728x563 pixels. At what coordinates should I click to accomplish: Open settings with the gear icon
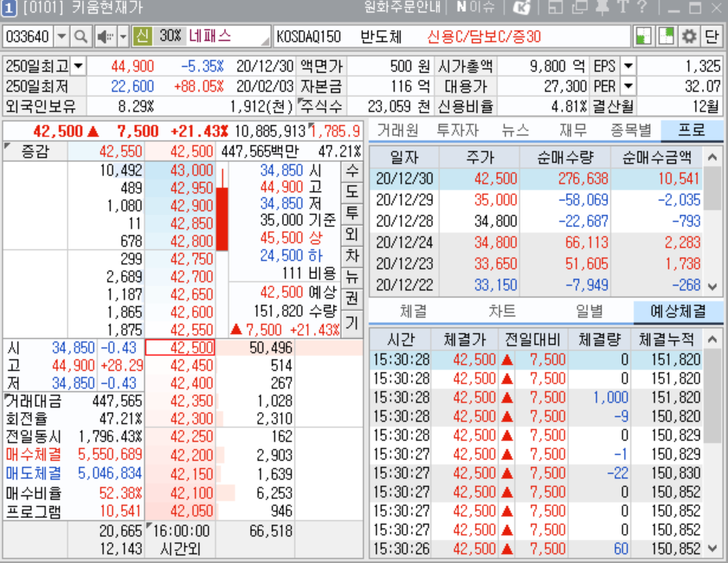pyautogui.click(x=689, y=37)
